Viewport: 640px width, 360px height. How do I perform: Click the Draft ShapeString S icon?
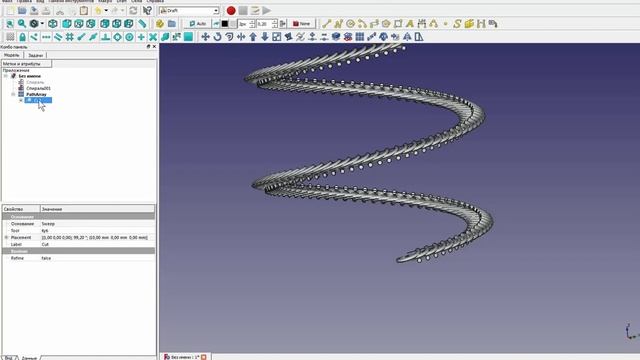click(x=457, y=24)
